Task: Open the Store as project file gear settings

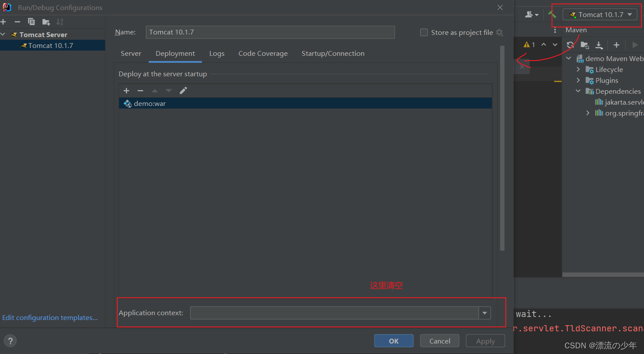Action: click(x=500, y=33)
